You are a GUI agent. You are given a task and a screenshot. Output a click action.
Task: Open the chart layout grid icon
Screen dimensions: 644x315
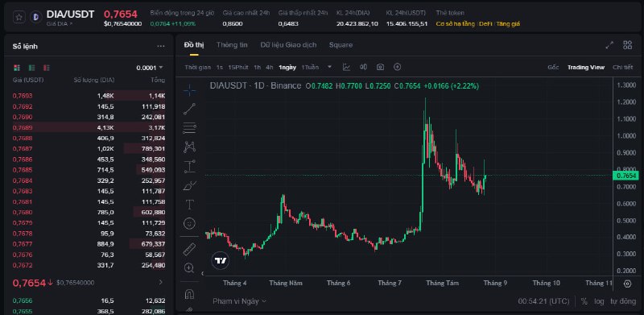tap(628, 45)
